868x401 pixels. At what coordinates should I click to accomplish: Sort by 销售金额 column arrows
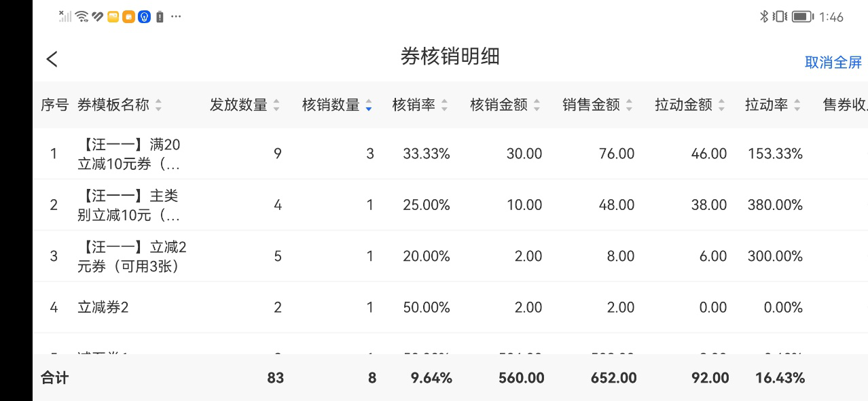(x=629, y=105)
